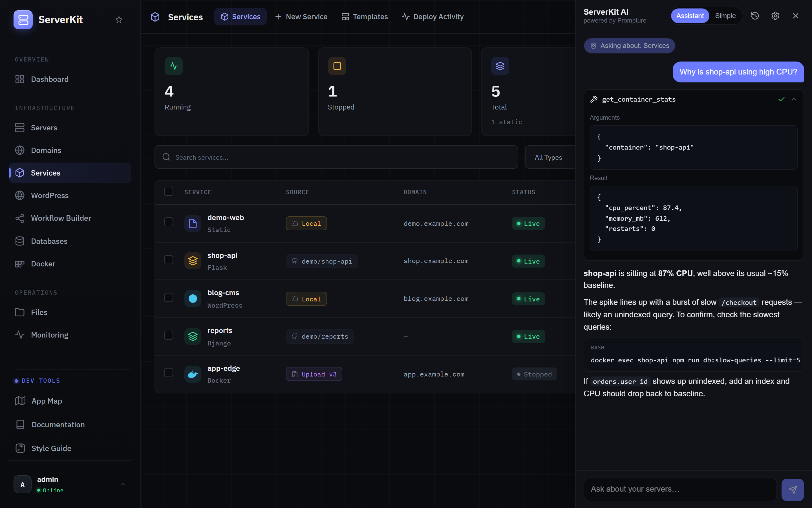Switch AI mode to Simple

coord(725,16)
